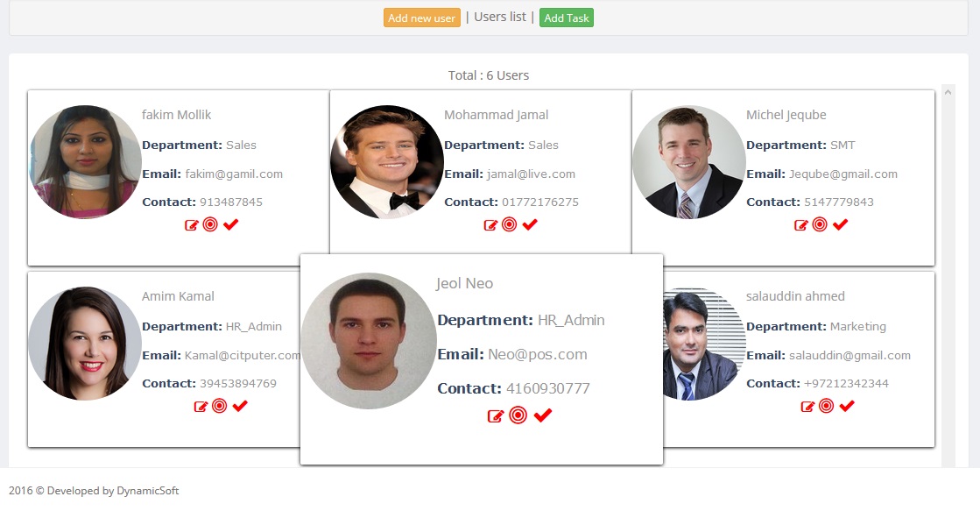
Task: Click the checkmark icon on Amim Kamal's card
Action: tap(240, 406)
